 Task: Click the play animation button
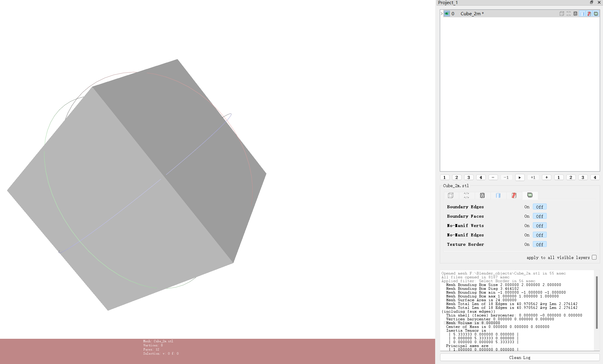point(520,177)
